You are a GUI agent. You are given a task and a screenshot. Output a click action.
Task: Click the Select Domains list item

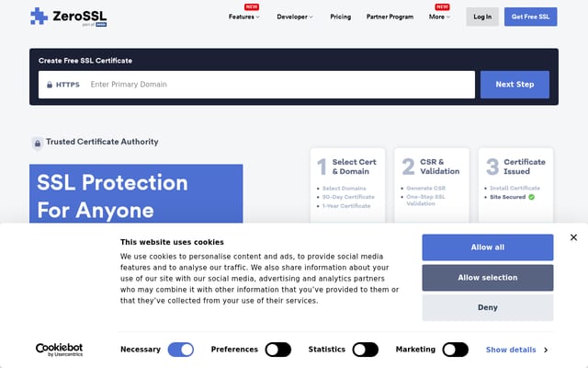344,188
